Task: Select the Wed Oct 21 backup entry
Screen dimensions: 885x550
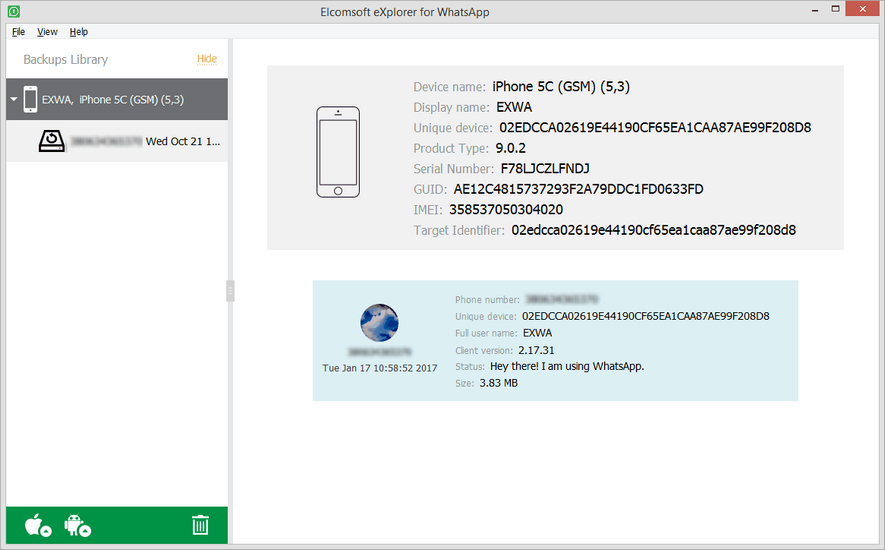Action: point(117,141)
